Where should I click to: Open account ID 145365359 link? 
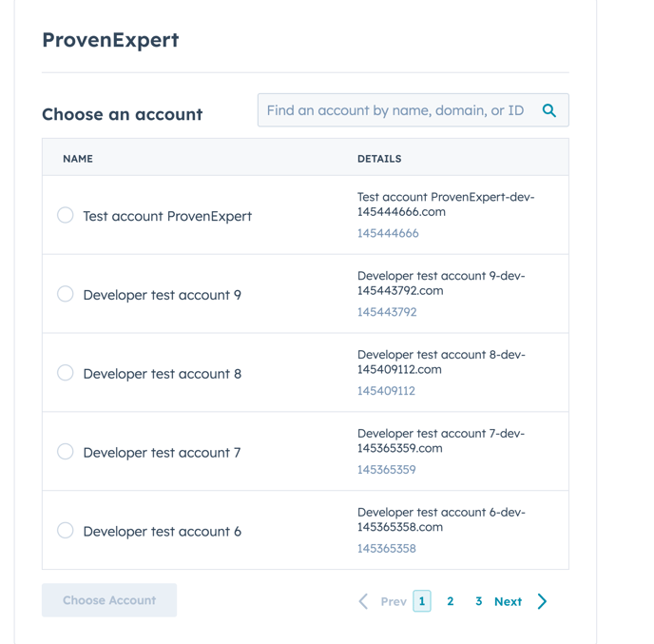coord(387,470)
